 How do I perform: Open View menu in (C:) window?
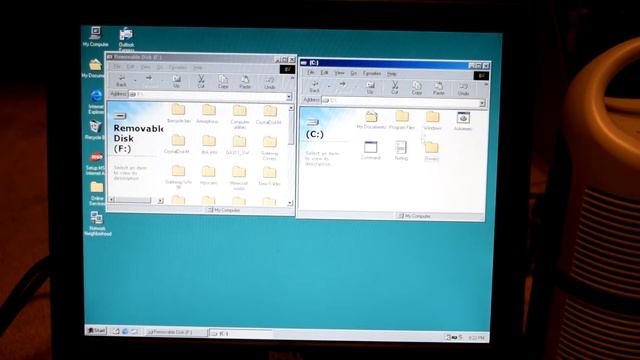339,73
